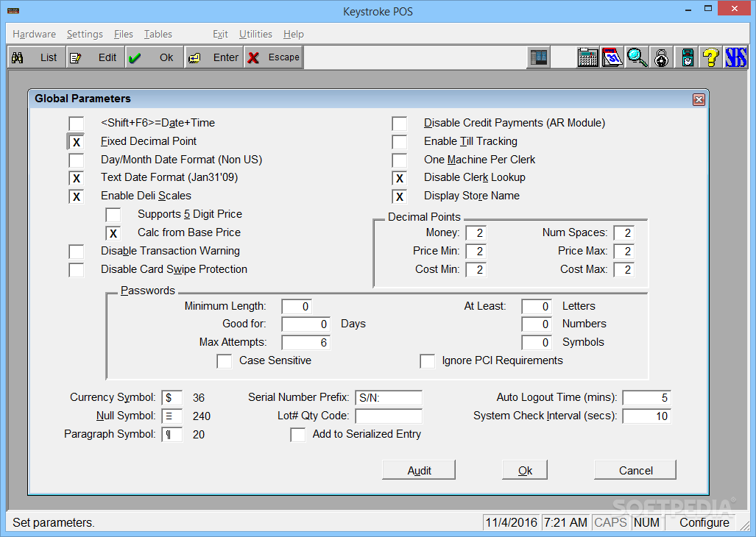Open the calendar icon in toolbar

pyautogui.click(x=612, y=57)
